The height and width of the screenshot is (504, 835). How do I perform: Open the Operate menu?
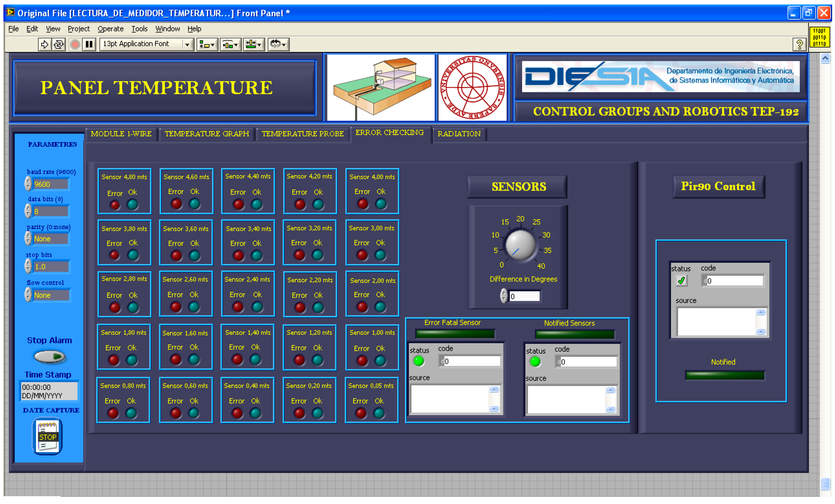[x=110, y=29]
